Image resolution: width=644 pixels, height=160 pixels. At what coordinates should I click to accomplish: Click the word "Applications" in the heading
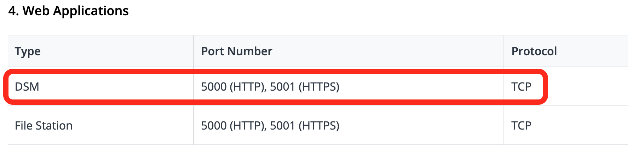click(91, 11)
